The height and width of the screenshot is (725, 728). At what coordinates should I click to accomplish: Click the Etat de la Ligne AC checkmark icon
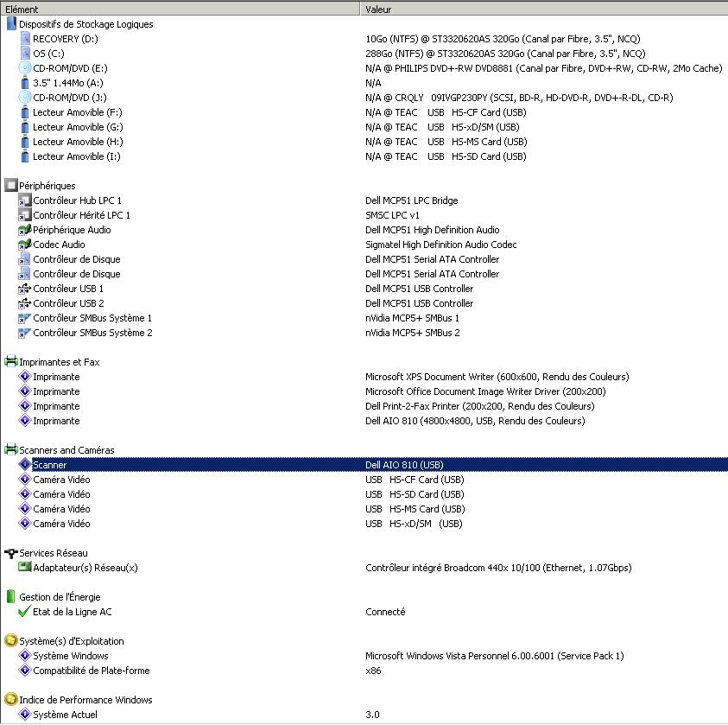[x=24, y=611]
